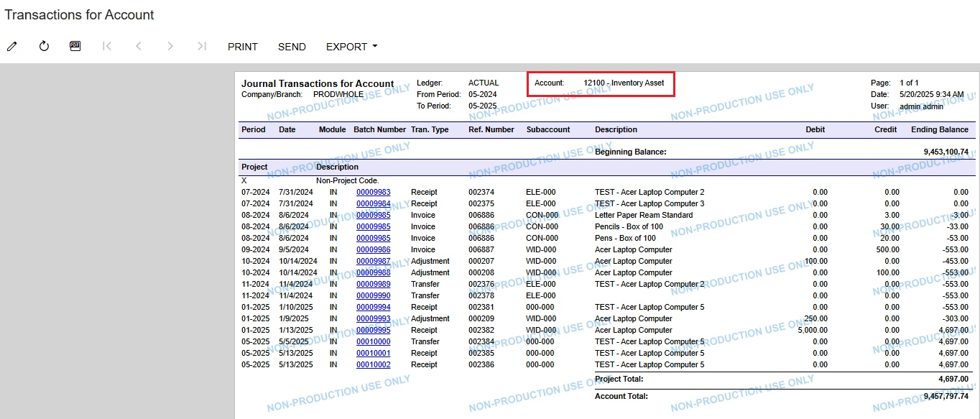Screen dimensions: 980x419
Task: Click the Non-Project Code. description
Action: point(348,180)
